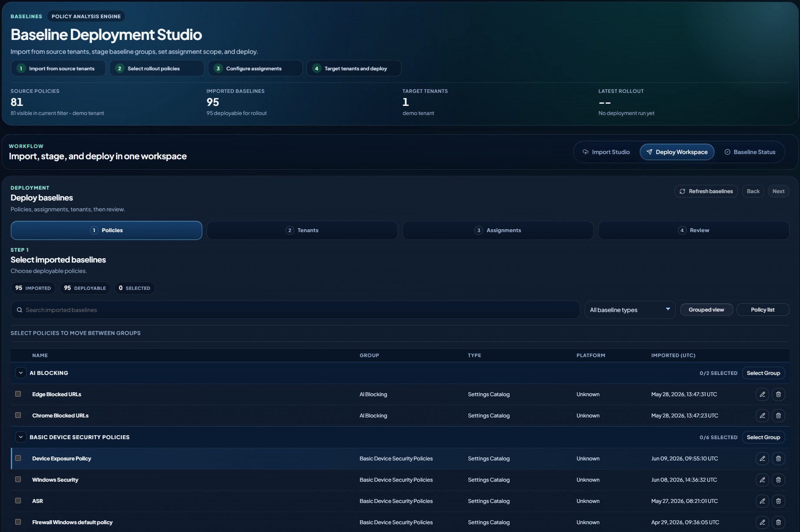Switch to Import Studio
Screen dimensions: 800x532
(x=606, y=152)
